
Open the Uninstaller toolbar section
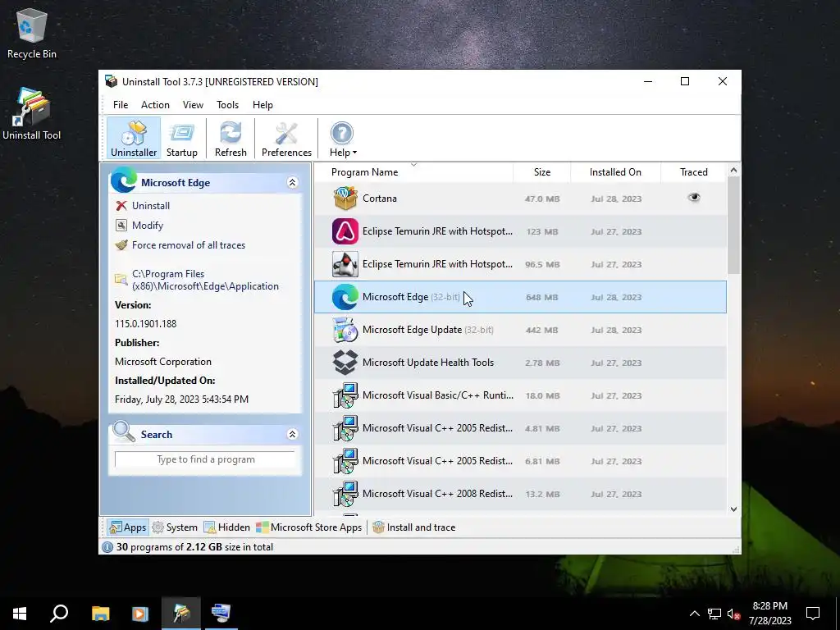(134, 138)
